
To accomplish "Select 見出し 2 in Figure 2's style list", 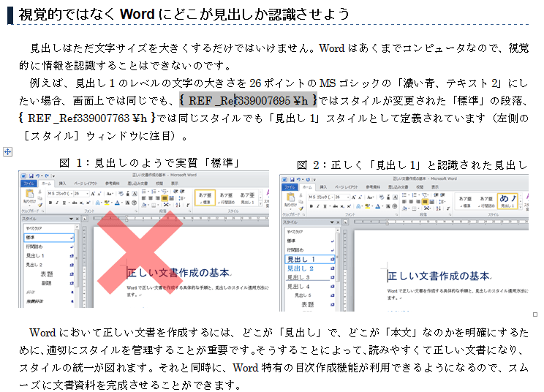I will tap(310, 268).
